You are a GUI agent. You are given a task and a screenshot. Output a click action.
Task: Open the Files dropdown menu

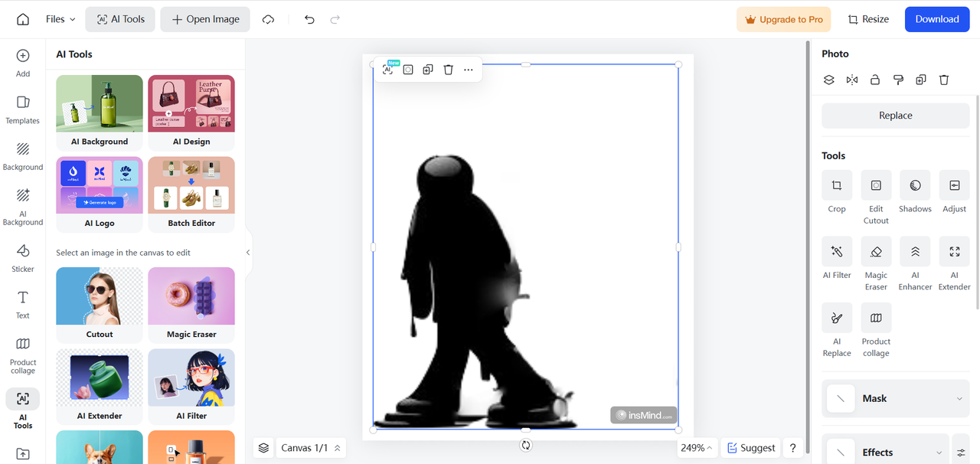tap(60, 19)
